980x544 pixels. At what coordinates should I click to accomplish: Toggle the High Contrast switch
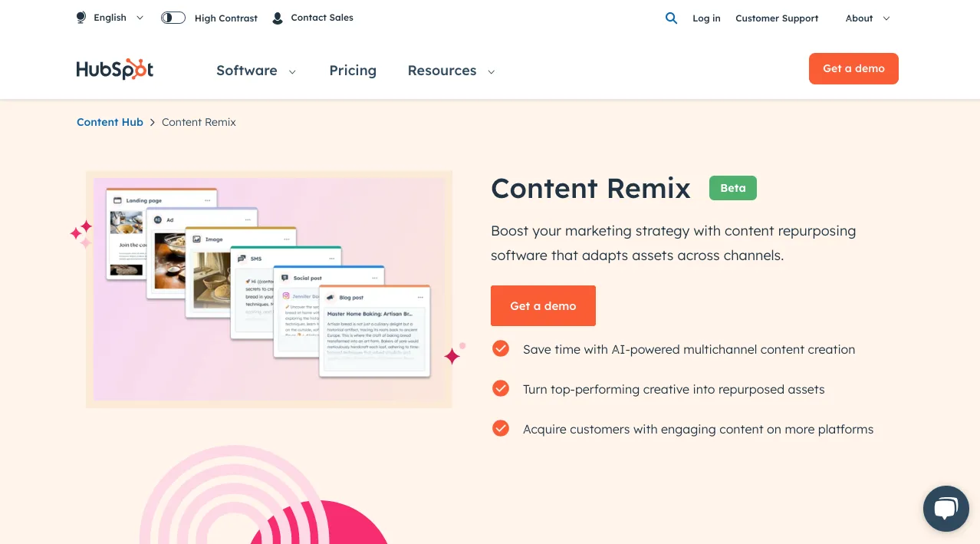pos(173,18)
